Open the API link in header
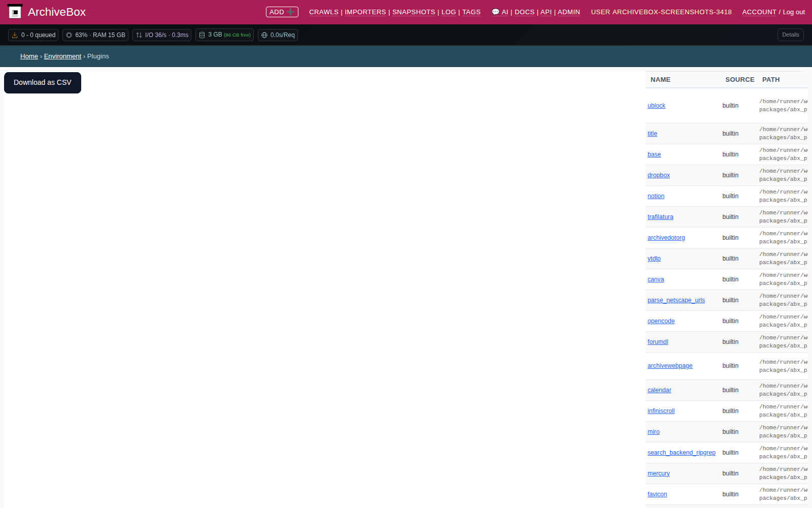The image size is (812, 508). point(546,12)
